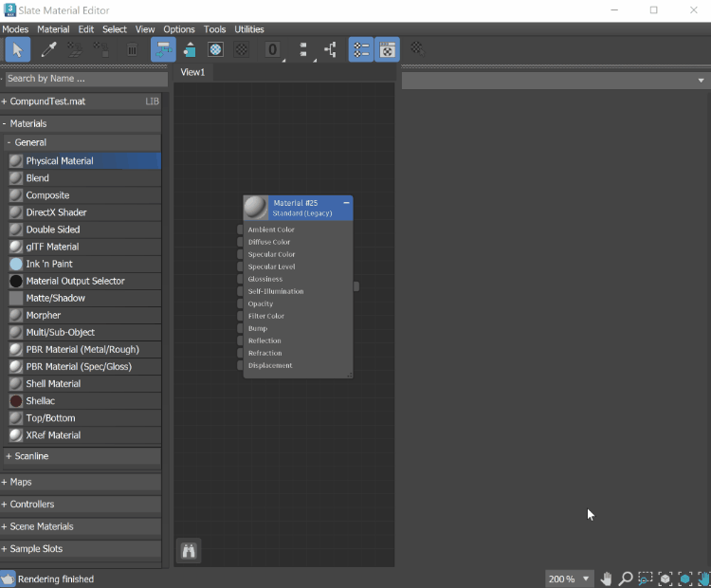Image resolution: width=711 pixels, height=588 pixels.
Task: Click the Assign Material to Selection icon
Action: 100,49
